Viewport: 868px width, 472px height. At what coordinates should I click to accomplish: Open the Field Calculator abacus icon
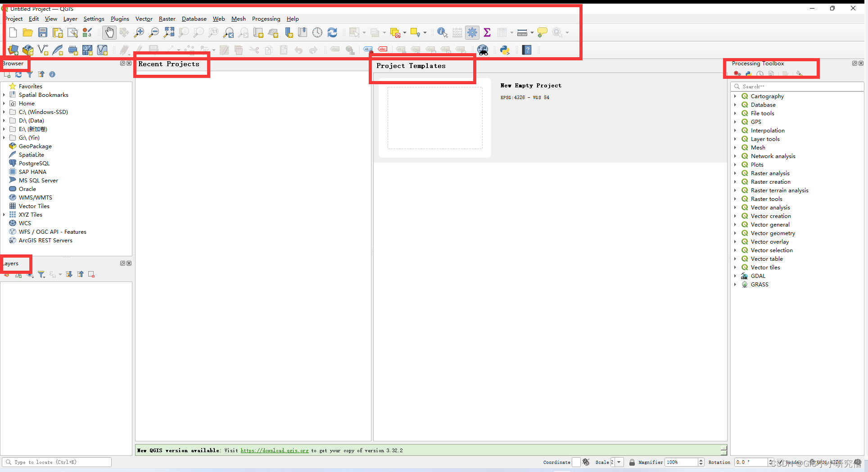[x=457, y=32]
